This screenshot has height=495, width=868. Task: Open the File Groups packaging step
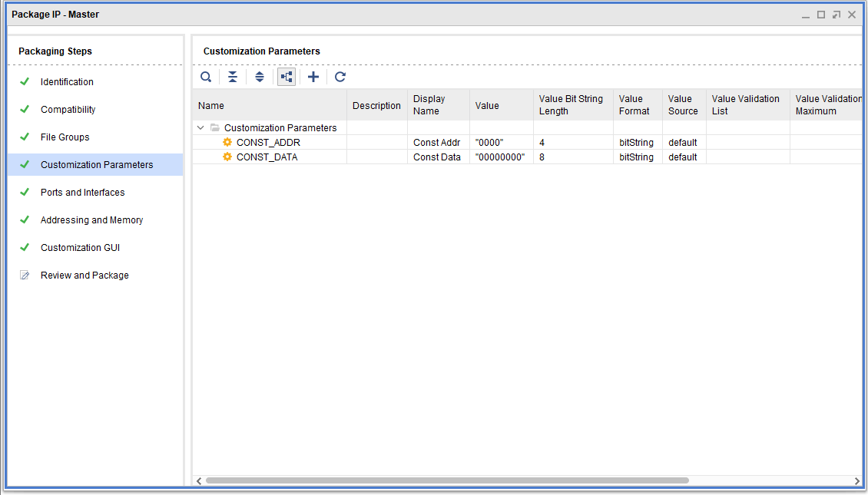point(65,137)
